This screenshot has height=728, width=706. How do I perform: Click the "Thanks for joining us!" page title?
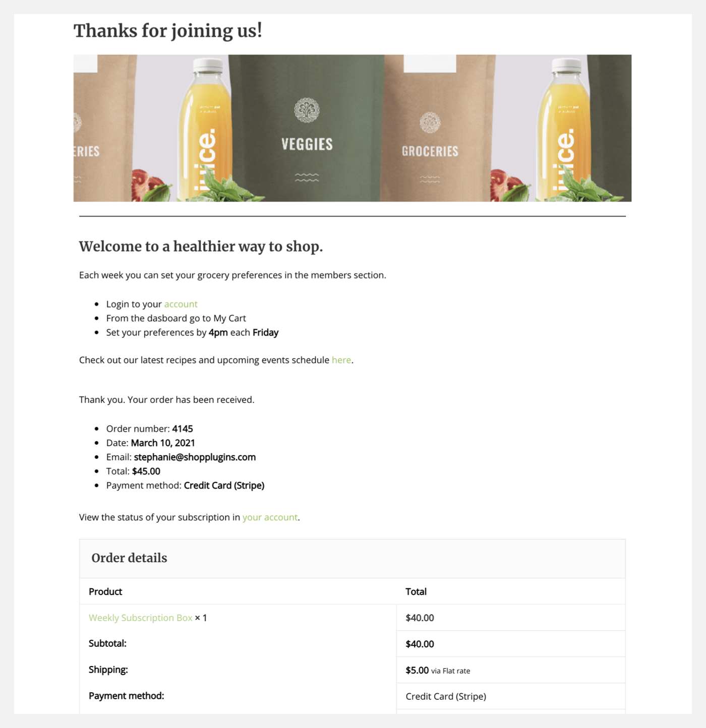[x=167, y=31]
